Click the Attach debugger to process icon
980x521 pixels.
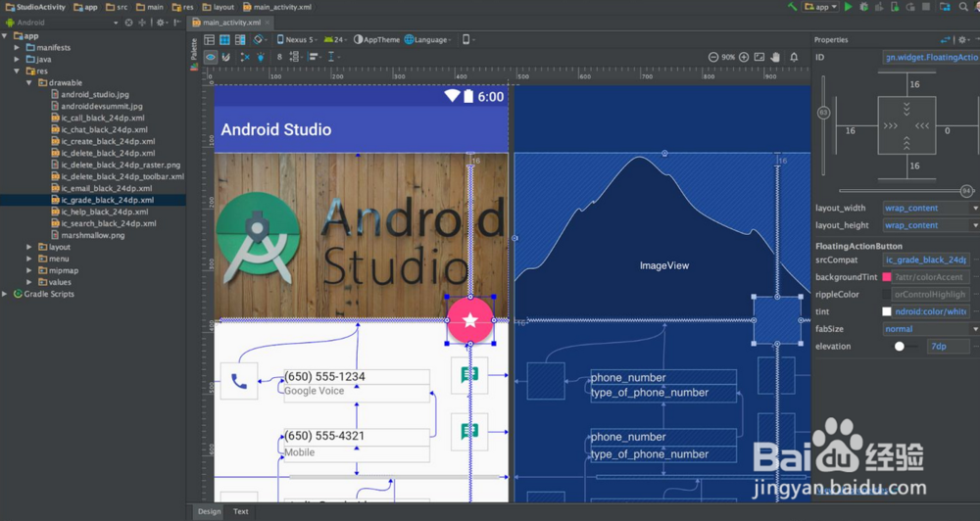(895, 7)
